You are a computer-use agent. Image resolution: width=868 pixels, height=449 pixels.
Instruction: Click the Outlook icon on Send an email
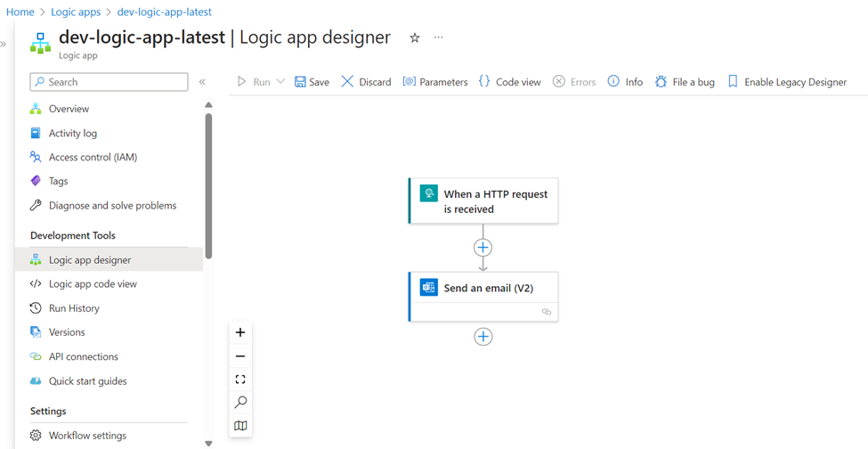pos(428,288)
